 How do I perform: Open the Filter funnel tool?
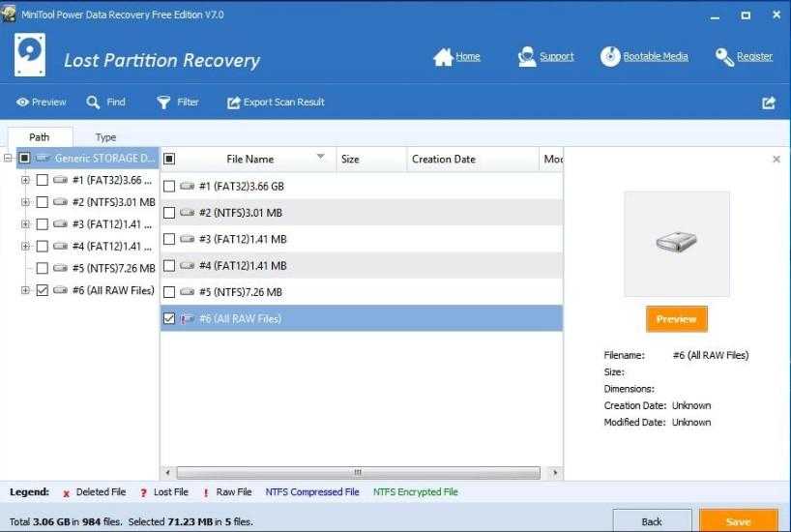pyautogui.click(x=164, y=103)
